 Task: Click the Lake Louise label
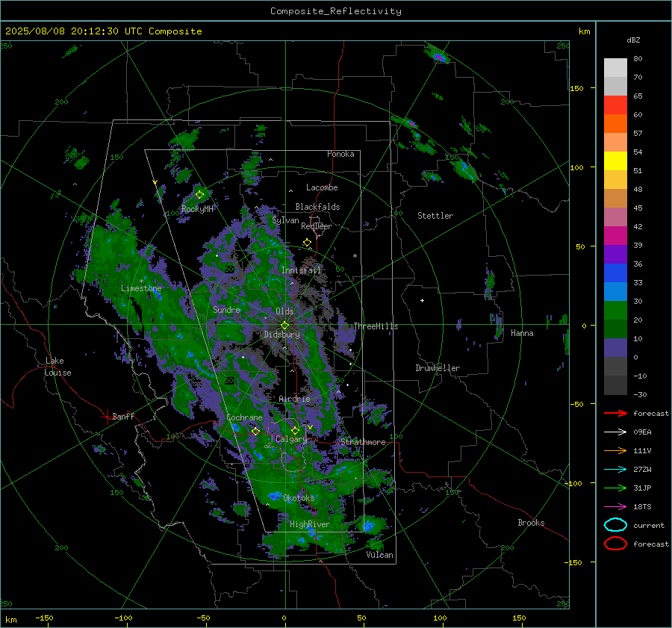tap(57, 367)
